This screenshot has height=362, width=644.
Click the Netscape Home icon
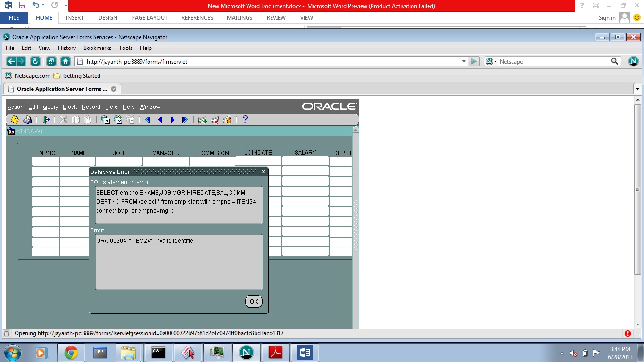[66, 61]
